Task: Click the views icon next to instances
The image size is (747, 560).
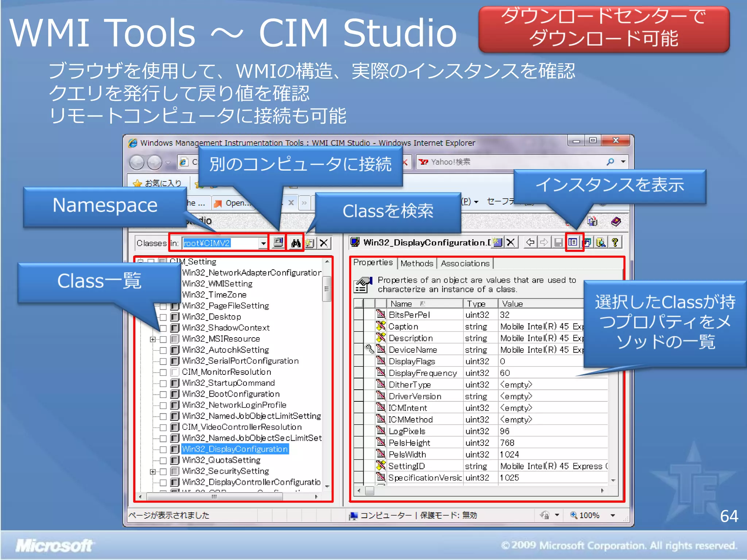Action: (587, 242)
